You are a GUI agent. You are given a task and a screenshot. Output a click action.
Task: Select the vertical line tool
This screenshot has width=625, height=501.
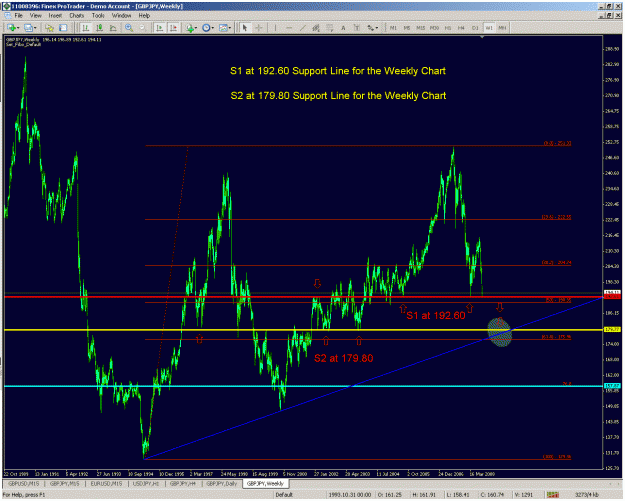275,28
